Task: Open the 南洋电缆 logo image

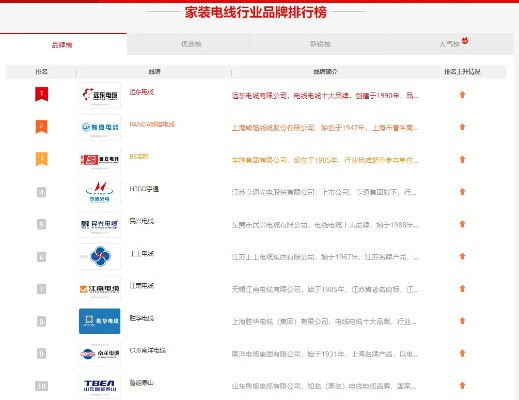Action: click(100, 353)
